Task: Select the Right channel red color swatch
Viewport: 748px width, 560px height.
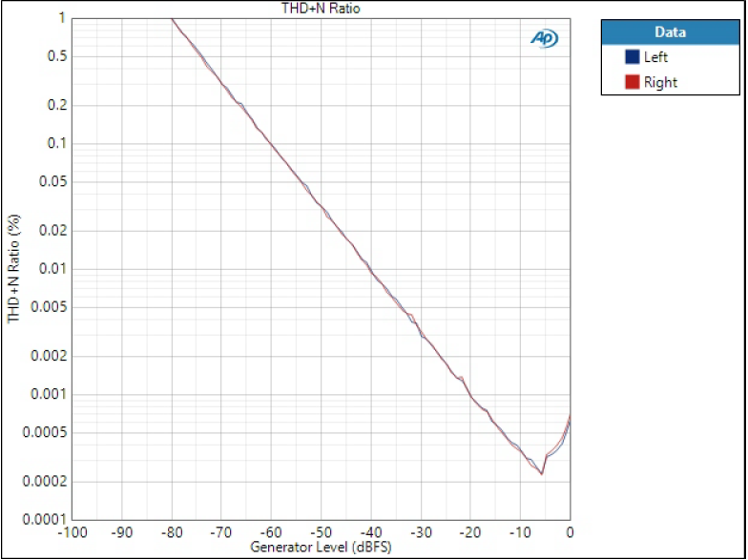Action: pyautogui.click(x=632, y=82)
